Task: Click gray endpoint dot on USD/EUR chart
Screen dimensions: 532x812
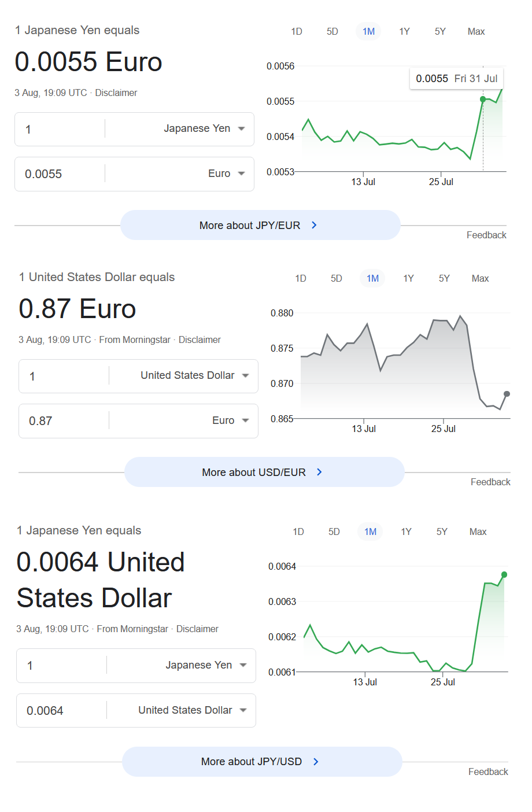Action: coord(507,394)
